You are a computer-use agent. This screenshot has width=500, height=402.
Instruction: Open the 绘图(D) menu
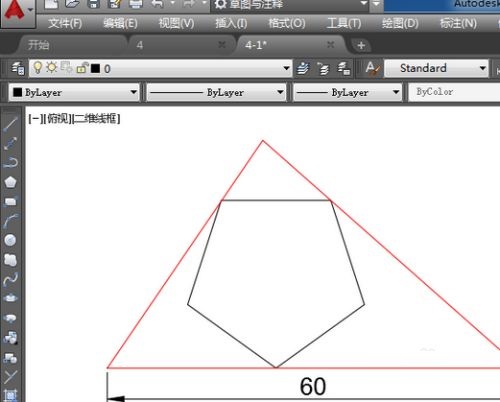(400, 23)
